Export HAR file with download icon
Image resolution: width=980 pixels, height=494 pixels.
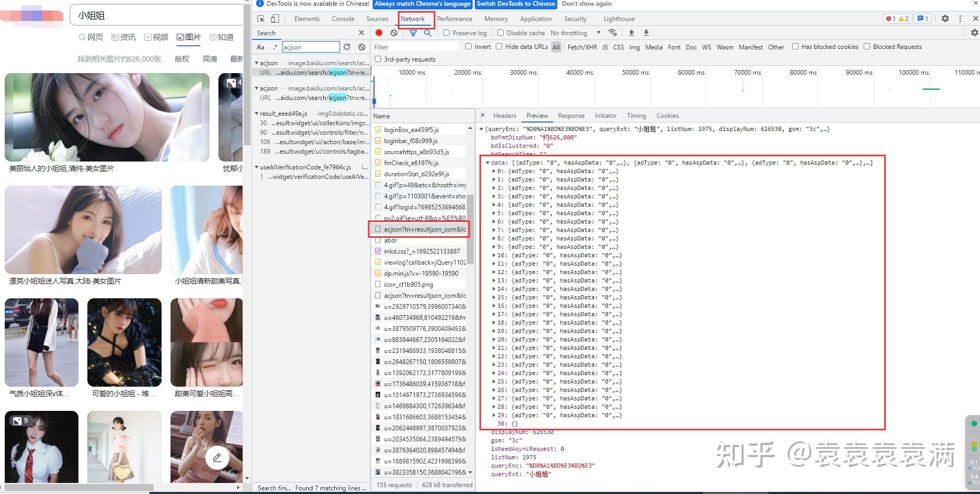pyautogui.click(x=646, y=33)
